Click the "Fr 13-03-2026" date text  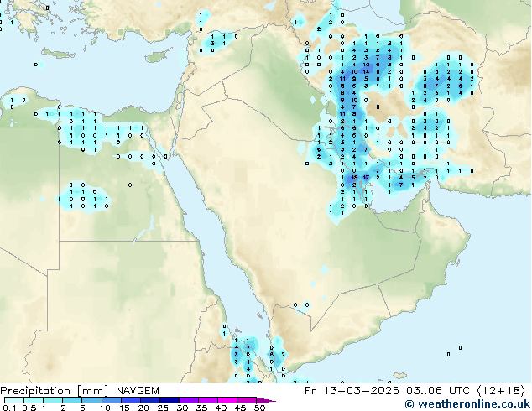click(352, 391)
